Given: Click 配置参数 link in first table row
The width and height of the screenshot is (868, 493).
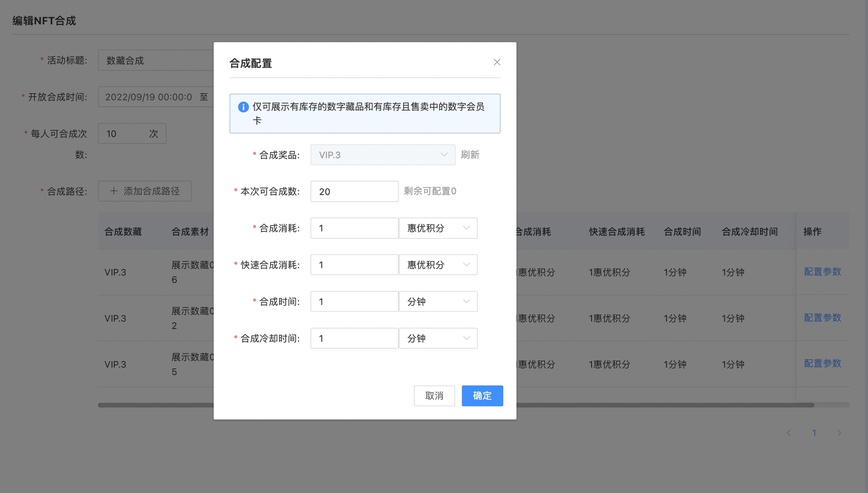Looking at the screenshot, I should coord(822,272).
